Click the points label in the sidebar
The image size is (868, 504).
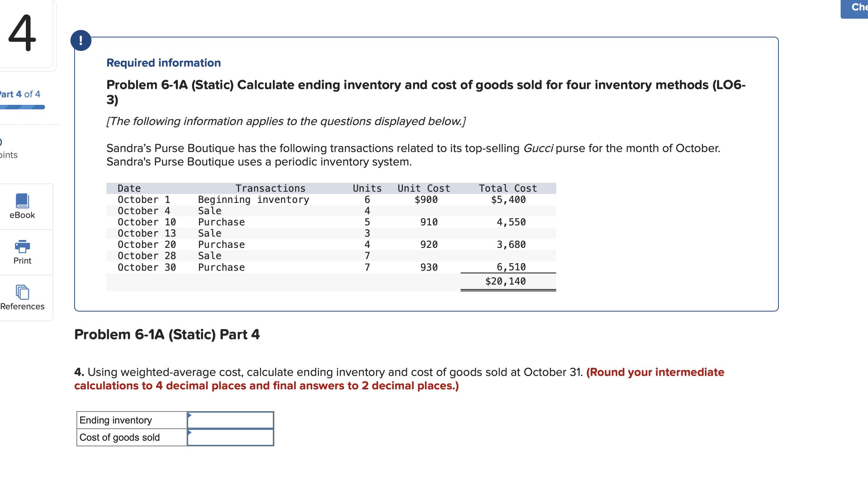[9, 155]
